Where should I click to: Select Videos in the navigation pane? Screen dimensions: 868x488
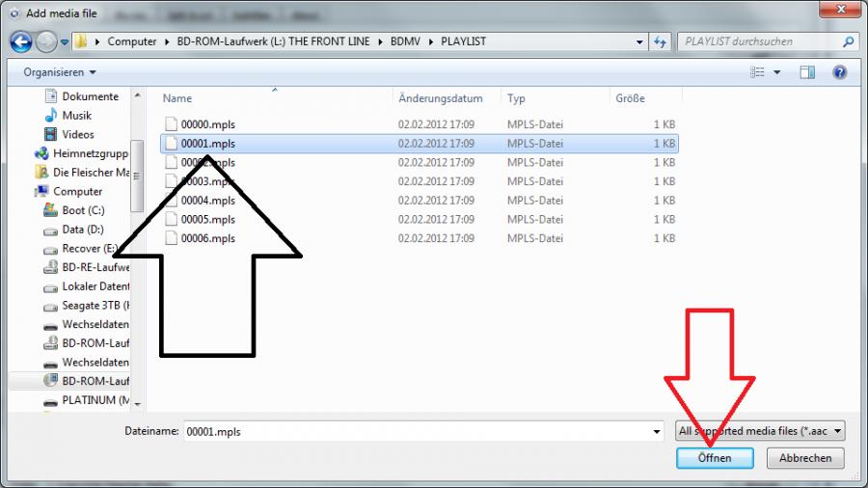[x=78, y=134]
